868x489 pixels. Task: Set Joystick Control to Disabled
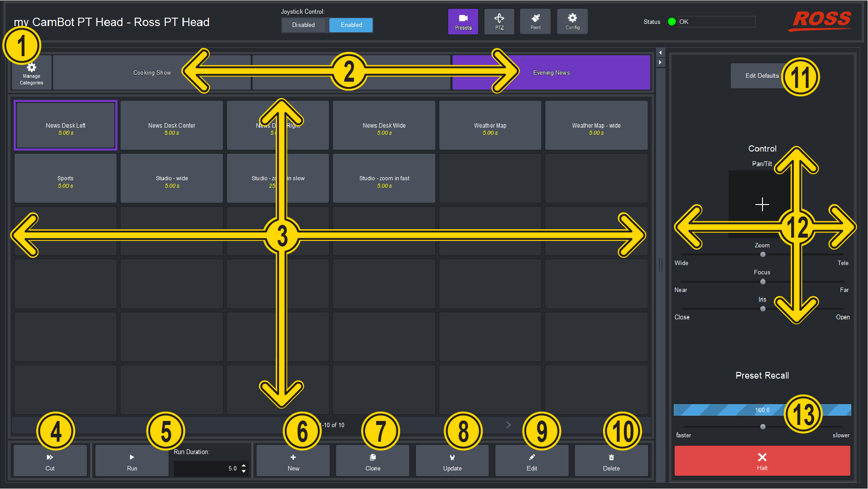pyautogui.click(x=303, y=25)
